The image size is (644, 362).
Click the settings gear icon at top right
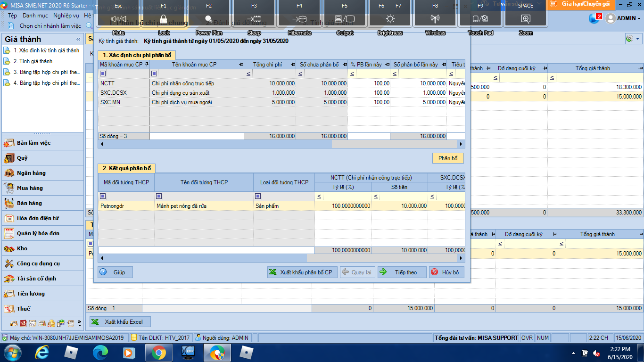pos(629,39)
